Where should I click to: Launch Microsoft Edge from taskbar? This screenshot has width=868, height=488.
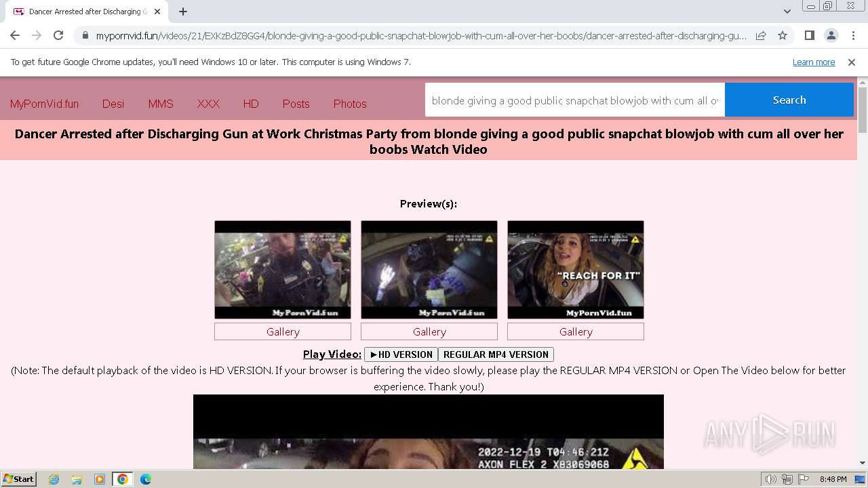tap(146, 479)
